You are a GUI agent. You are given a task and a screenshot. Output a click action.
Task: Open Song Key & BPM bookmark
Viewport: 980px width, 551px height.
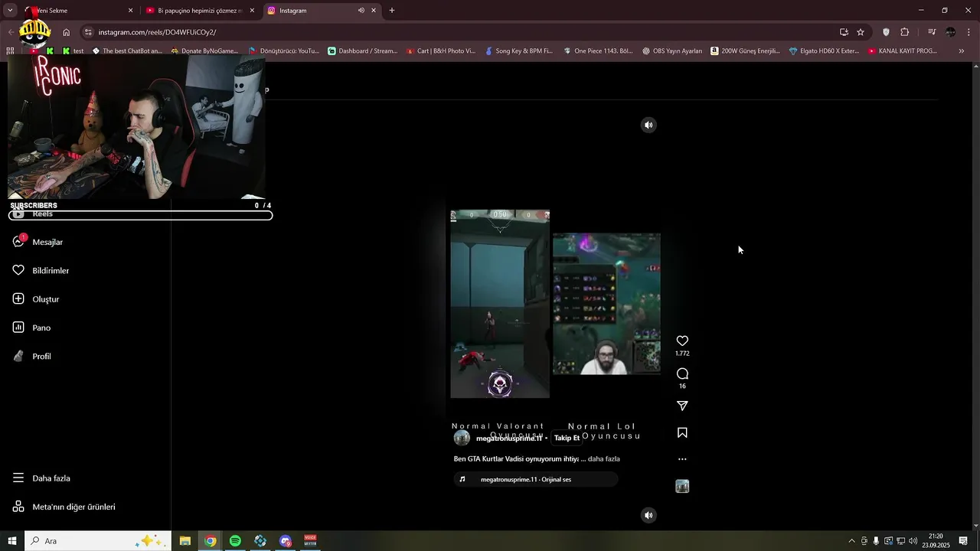[x=519, y=51]
